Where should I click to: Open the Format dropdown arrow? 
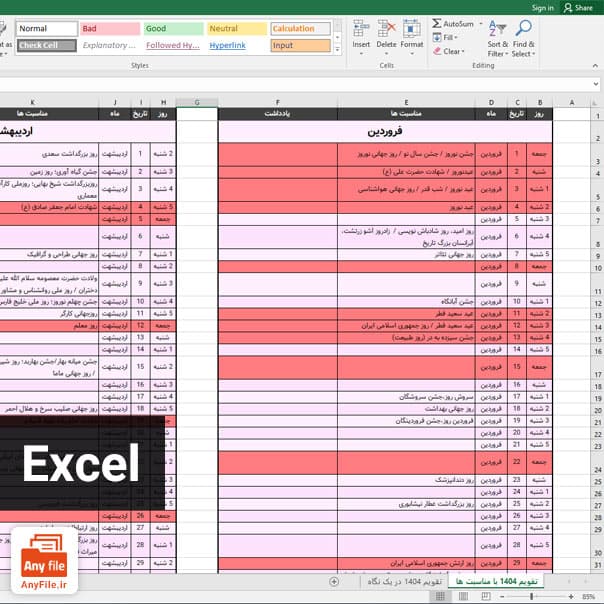click(x=411, y=54)
